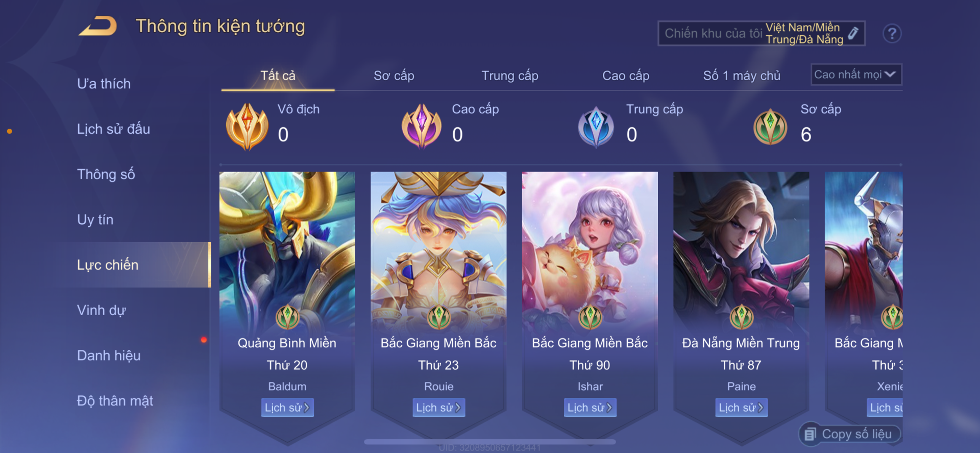
Task: Click the Sơ cấp green emblem icon
Action: coord(770,127)
